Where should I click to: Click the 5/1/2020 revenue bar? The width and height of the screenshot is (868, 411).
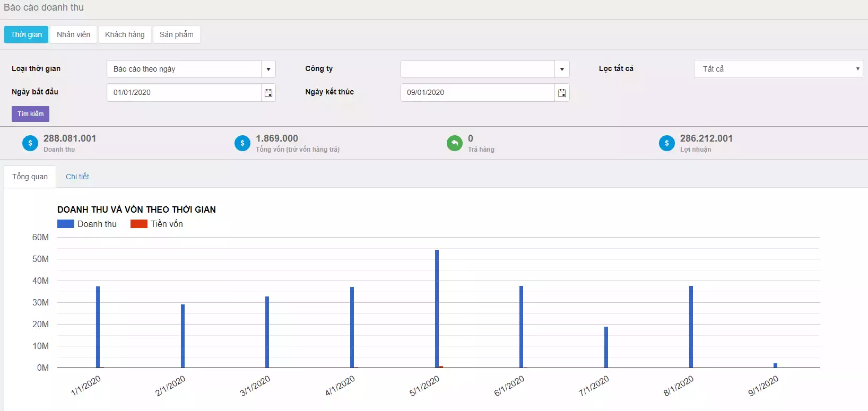coord(437,309)
